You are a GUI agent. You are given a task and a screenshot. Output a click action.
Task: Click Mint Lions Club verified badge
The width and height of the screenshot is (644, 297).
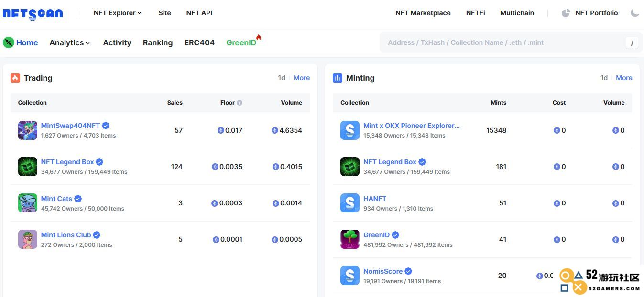(x=97, y=235)
